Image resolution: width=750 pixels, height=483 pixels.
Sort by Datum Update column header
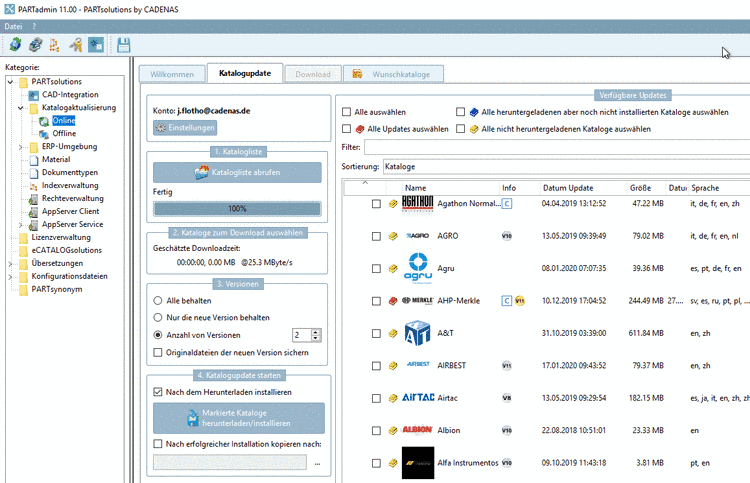568,188
